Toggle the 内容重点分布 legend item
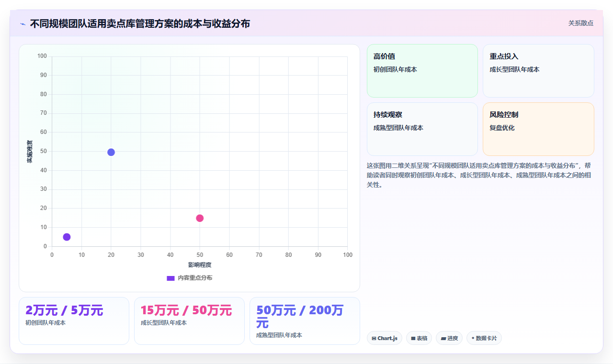The height and width of the screenshot is (364, 613). [189, 278]
